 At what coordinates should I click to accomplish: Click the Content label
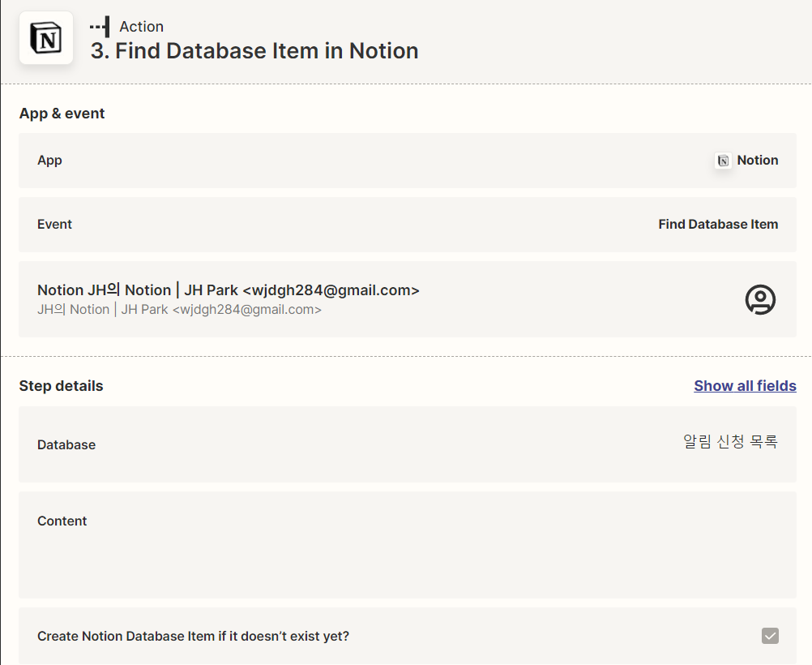click(62, 521)
